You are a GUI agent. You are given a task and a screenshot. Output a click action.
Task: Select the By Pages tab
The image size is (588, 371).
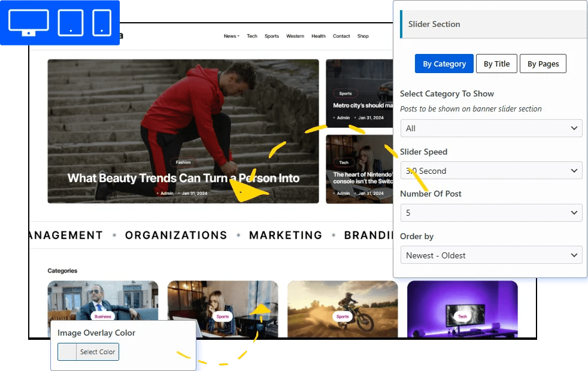pyautogui.click(x=543, y=64)
